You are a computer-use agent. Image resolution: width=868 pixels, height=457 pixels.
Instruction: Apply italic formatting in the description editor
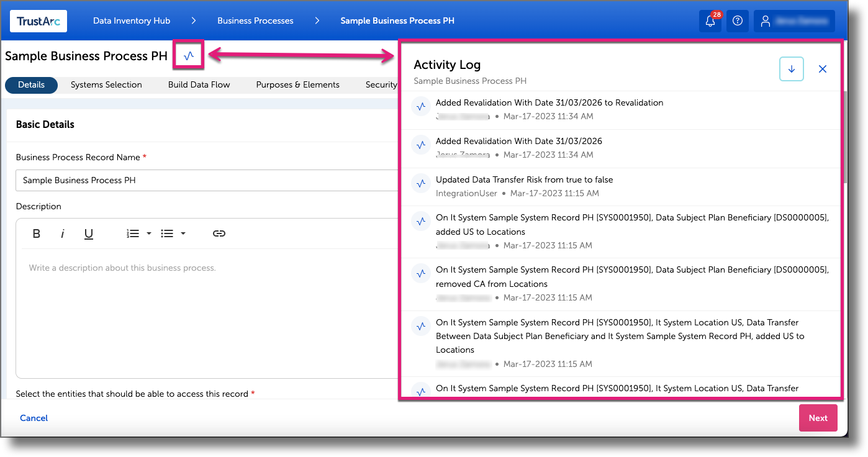pyautogui.click(x=63, y=233)
